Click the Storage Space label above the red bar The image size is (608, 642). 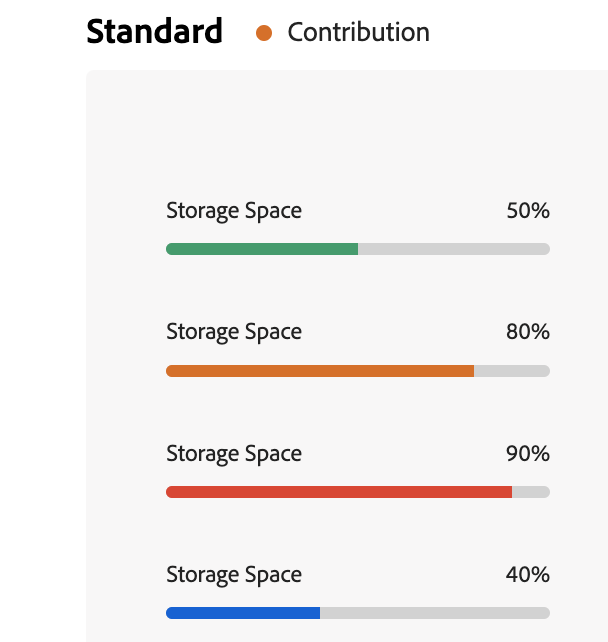pos(234,454)
